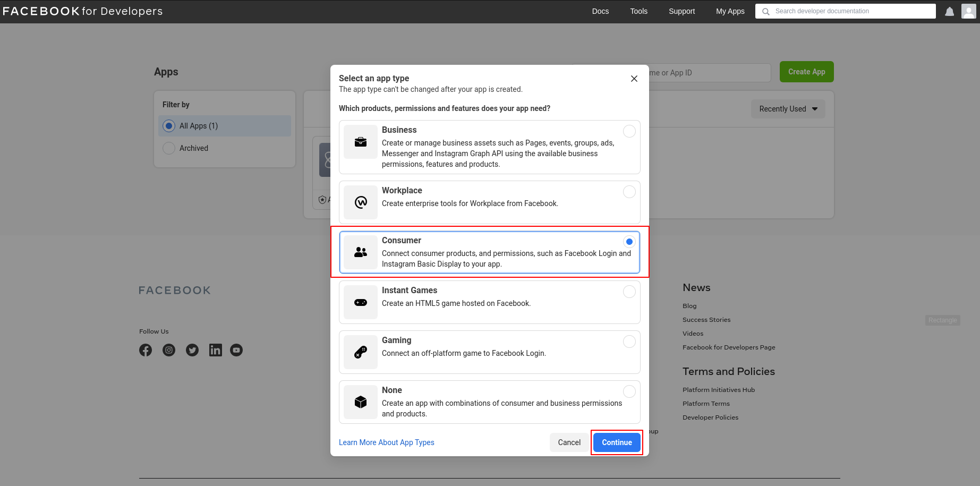The height and width of the screenshot is (486, 980).
Task: Click the Workplace logo icon
Action: tap(361, 202)
